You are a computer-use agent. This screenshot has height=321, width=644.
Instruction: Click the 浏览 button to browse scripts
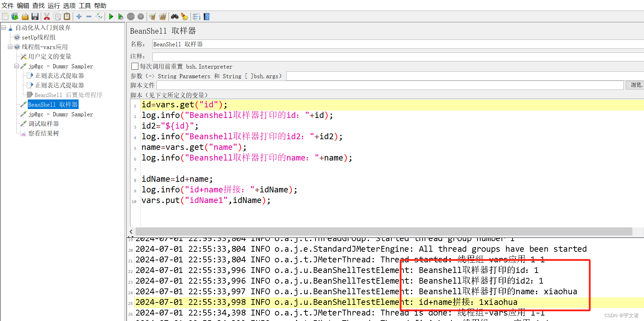pyautogui.click(x=635, y=85)
